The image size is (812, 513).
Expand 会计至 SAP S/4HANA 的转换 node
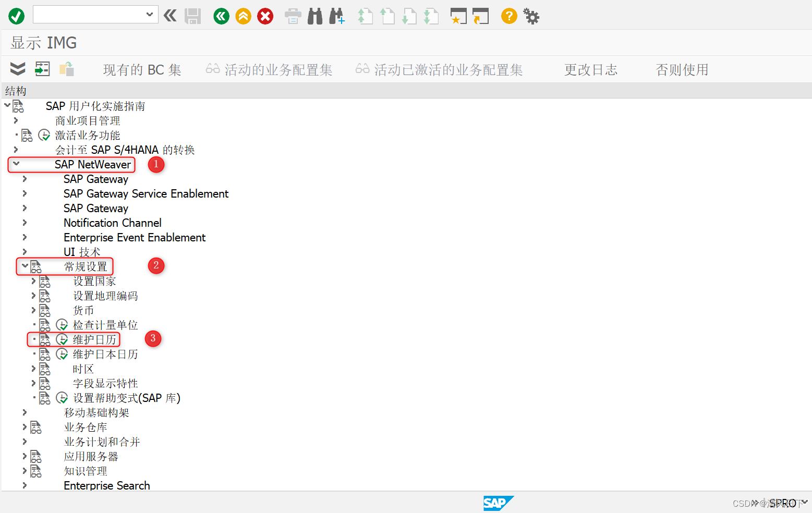[x=16, y=149]
